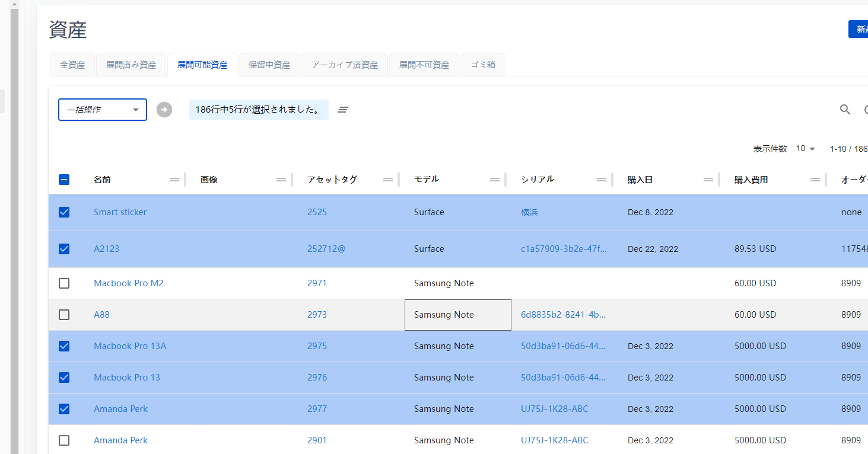Open the 一括操作 bulk action dropdown

click(103, 110)
